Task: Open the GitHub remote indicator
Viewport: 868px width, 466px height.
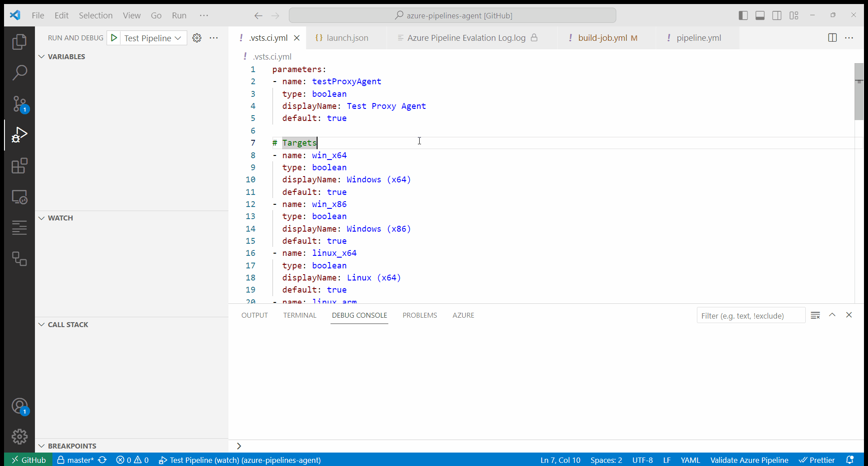Action: pos(28,460)
